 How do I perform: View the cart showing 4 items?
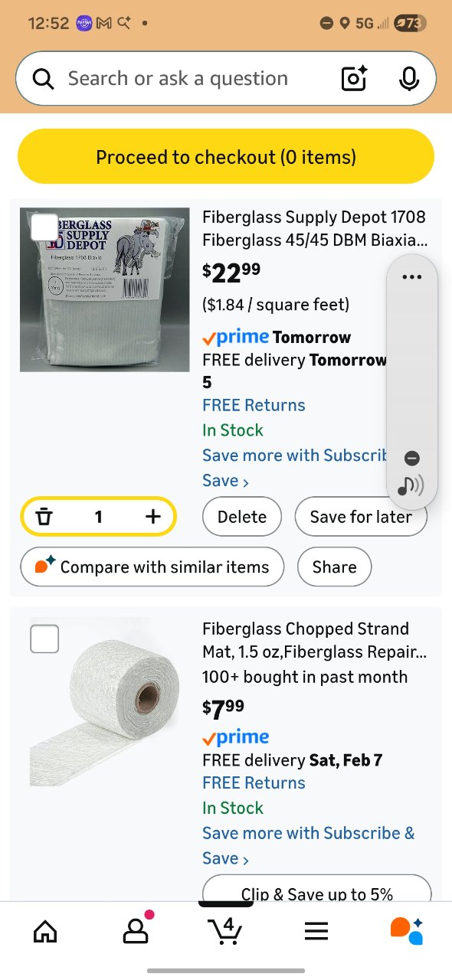[x=225, y=930]
